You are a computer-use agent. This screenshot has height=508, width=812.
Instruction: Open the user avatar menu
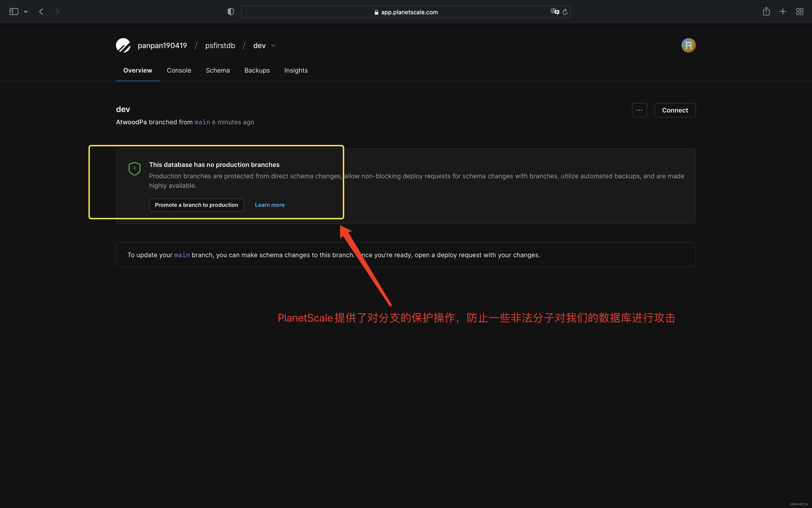point(688,45)
